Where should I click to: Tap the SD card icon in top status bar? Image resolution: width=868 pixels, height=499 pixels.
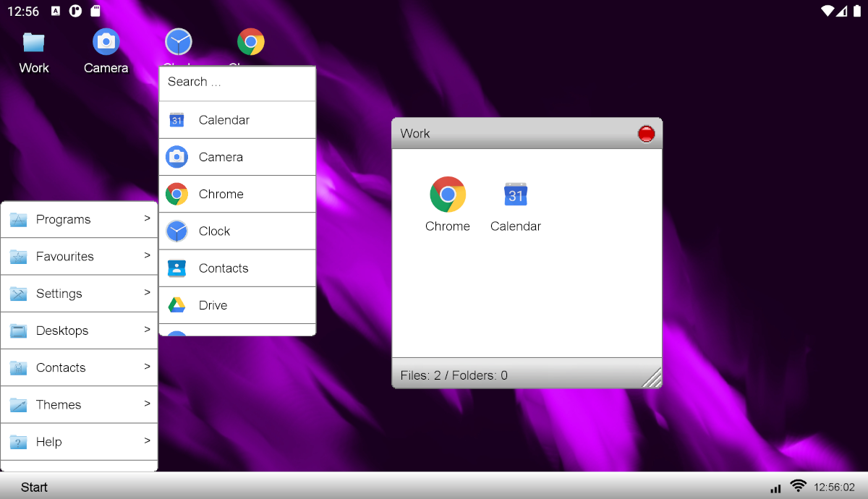coord(95,11)
